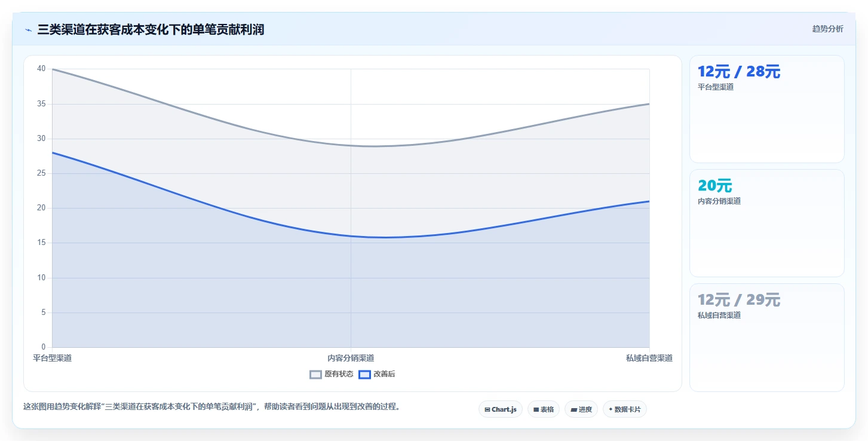Screen dimensions: 868x441
Task: Click the 私域自营渠道 card label
Action: tap(719, 316)
